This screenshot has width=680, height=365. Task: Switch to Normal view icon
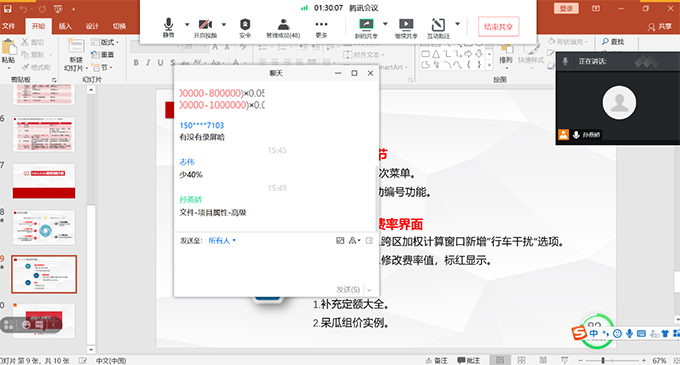500,360
